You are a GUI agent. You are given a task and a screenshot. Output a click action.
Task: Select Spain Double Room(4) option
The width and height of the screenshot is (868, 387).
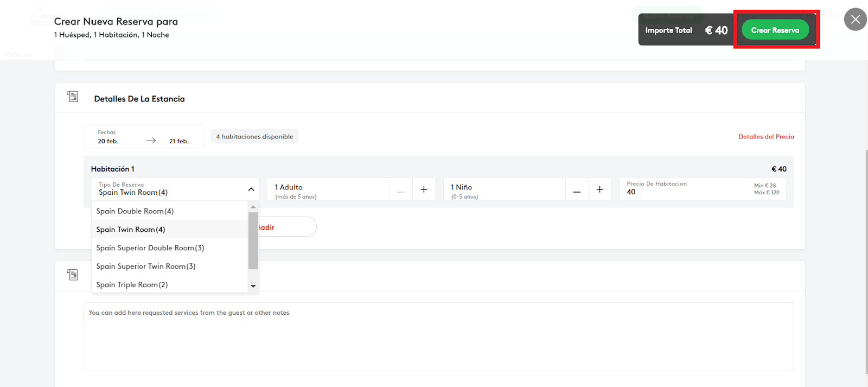tap(170, 211)
